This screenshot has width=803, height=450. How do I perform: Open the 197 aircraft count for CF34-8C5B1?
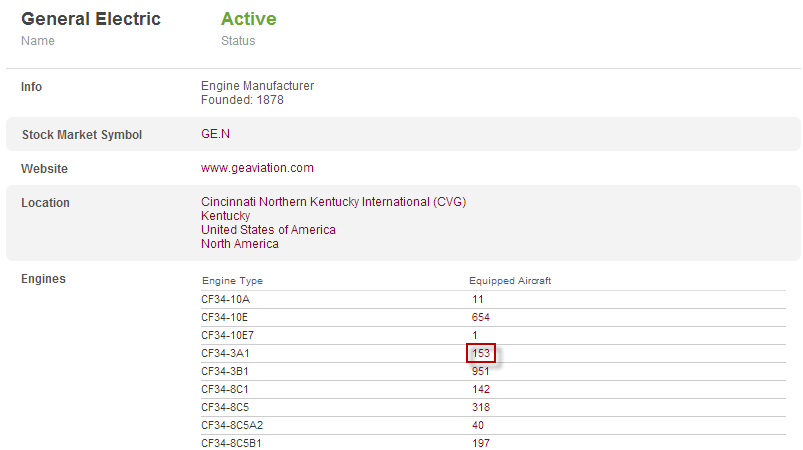click(480, 443)
